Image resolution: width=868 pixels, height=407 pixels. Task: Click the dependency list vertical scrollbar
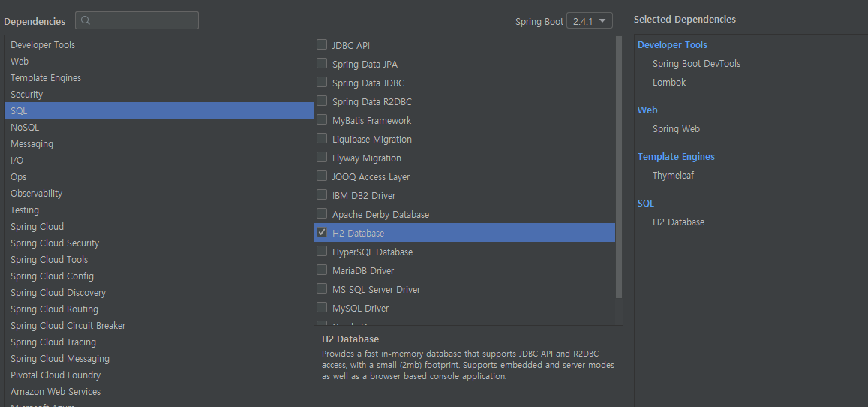pos(619,167)
